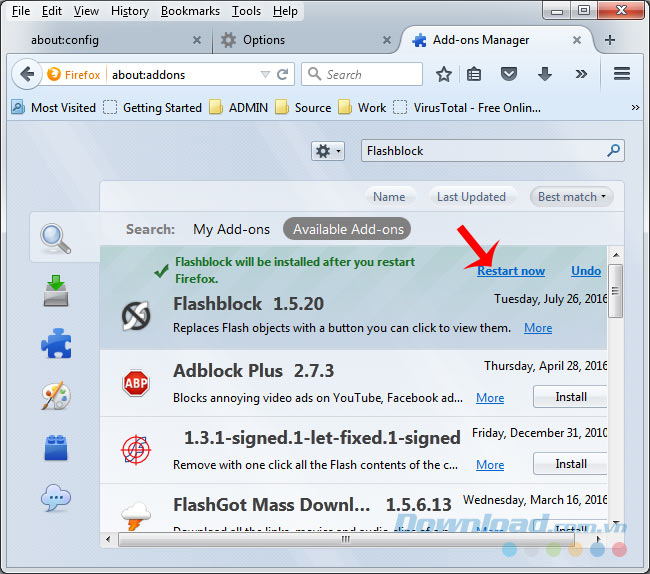
Task: Open Getting Started bookmark
Action: [x=153, y=108]
